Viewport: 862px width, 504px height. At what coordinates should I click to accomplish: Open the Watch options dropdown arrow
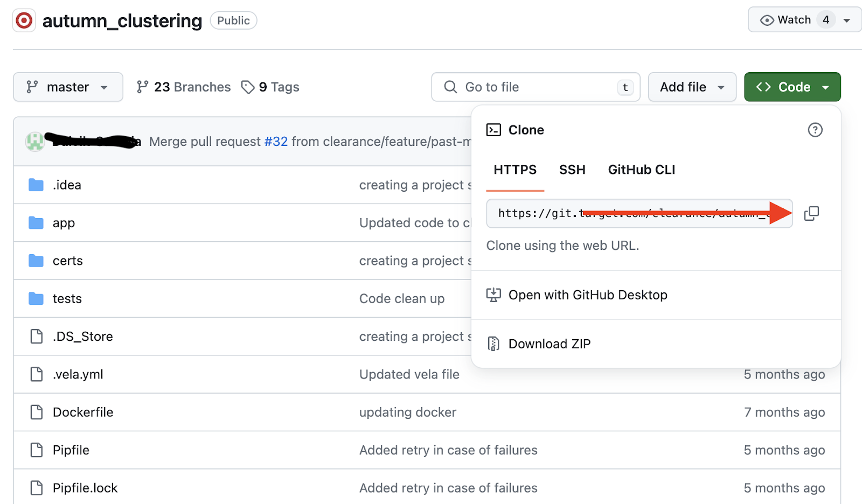(x=847, y=20)
